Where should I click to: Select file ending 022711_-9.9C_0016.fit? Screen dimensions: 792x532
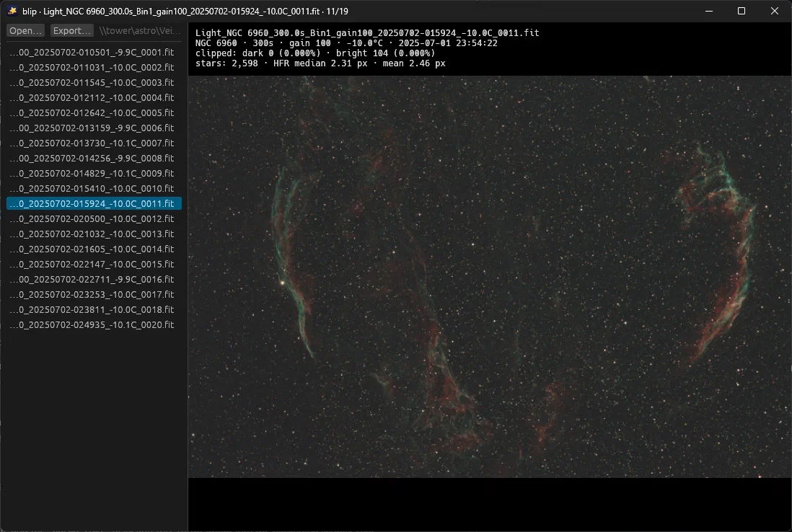tap(94, 279)
